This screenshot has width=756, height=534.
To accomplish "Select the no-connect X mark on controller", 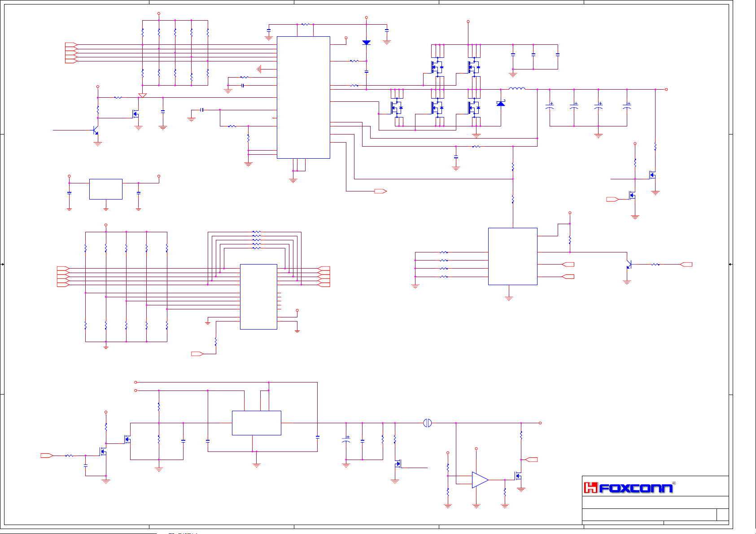I will 273,118.
